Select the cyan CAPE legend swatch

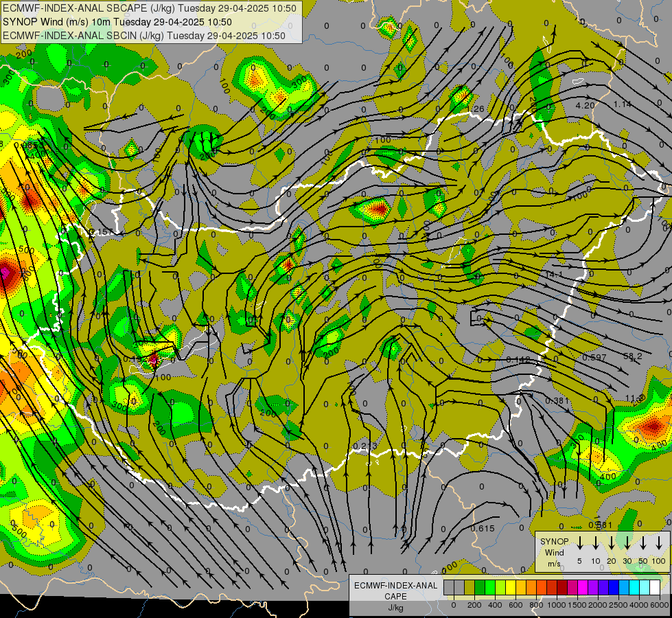tap(634, 587)
